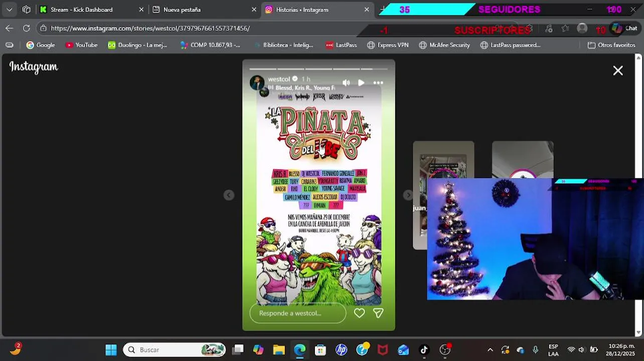Open the LastPass bookmark
644x361 pixels.
coord(341,45)
